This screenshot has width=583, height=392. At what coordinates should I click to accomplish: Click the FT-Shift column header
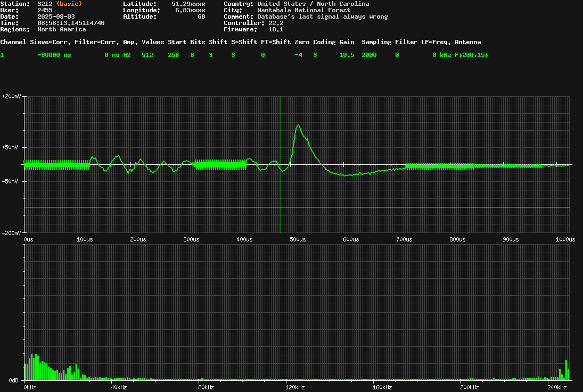coord(275,42)
